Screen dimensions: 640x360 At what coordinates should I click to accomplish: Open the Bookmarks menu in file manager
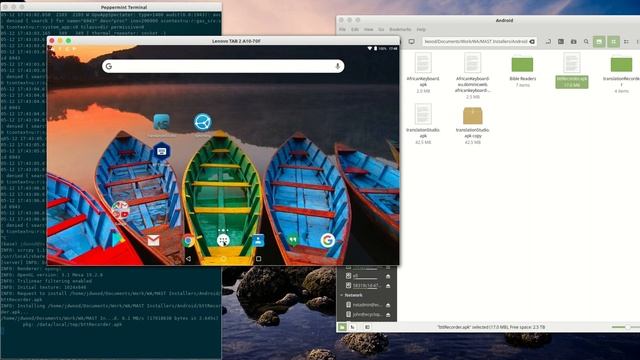point(400,29)
